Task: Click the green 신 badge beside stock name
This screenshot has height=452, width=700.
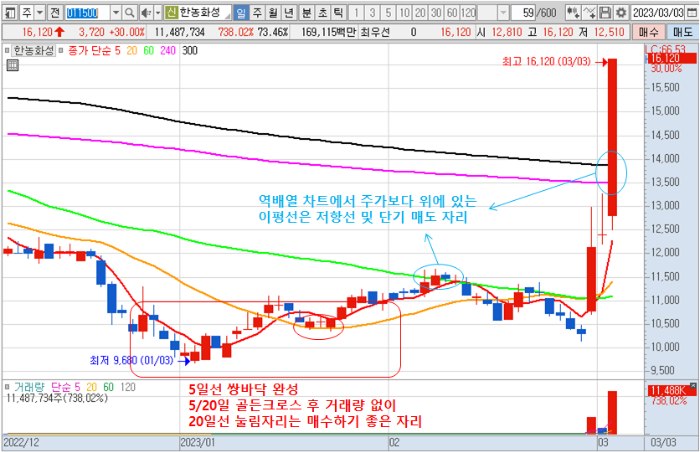Action: (171, 13)
